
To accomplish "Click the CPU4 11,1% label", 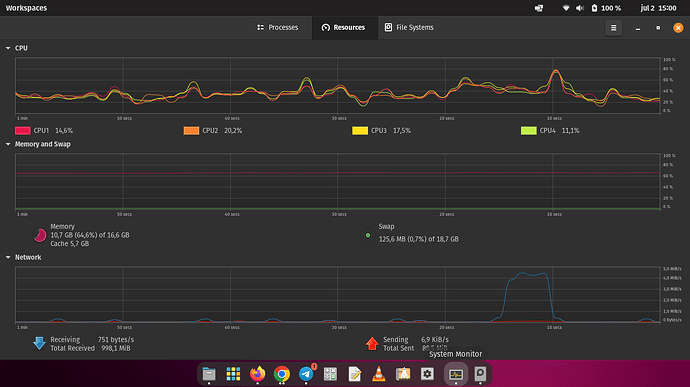I will point(559,131).
